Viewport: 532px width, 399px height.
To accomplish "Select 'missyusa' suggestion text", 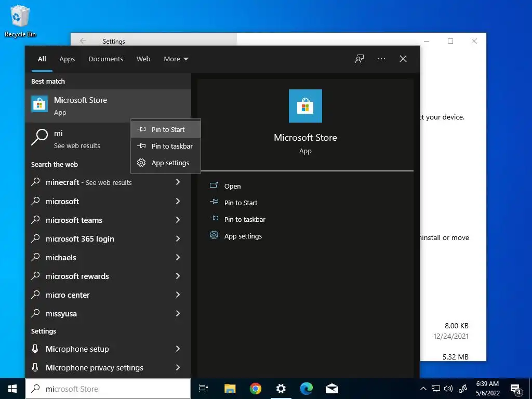I will click(x=61, y=314).
